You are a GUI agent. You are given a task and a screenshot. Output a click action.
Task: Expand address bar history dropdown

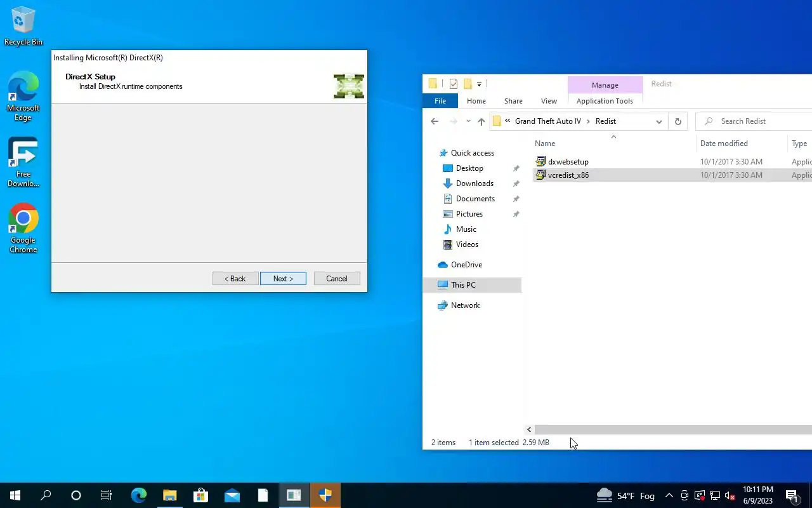coord(658,121)
